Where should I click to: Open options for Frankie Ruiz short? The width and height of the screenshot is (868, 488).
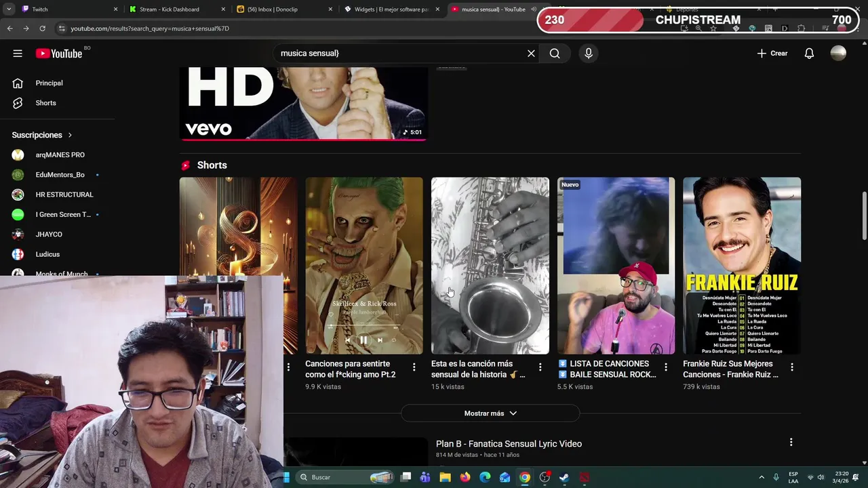tap(791, 367)
